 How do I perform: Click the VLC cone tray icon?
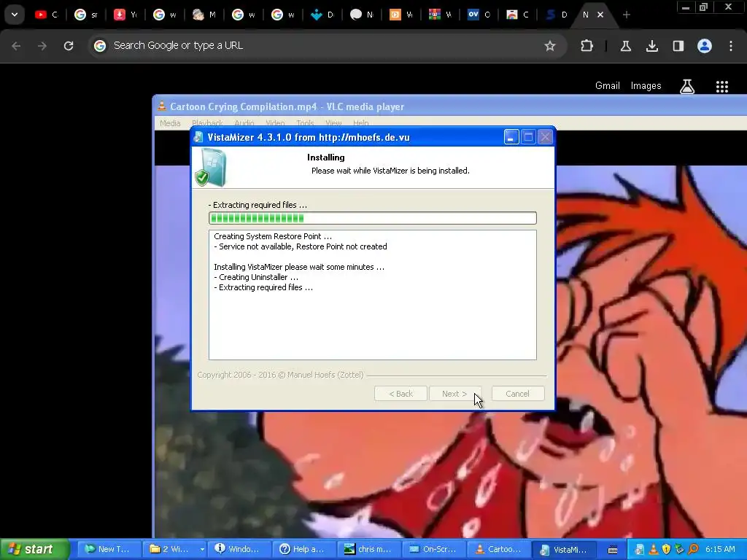pyautogui.click(x=654, y=550)
